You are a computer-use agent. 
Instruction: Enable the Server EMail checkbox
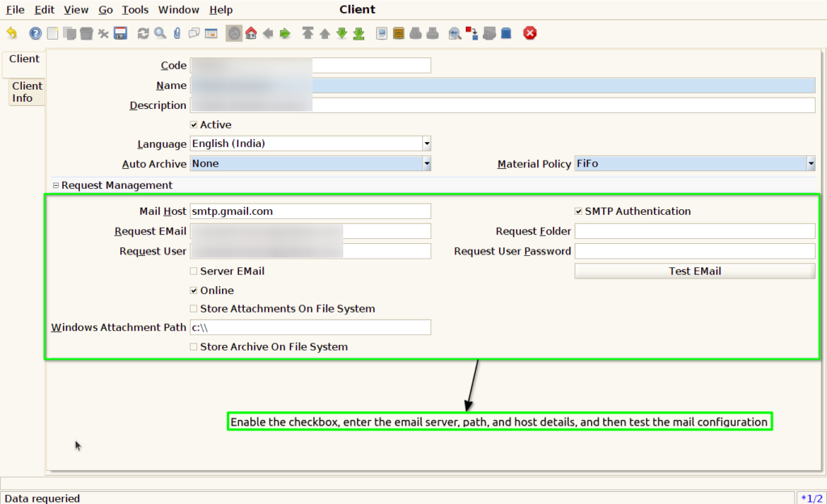coord(194,271)
